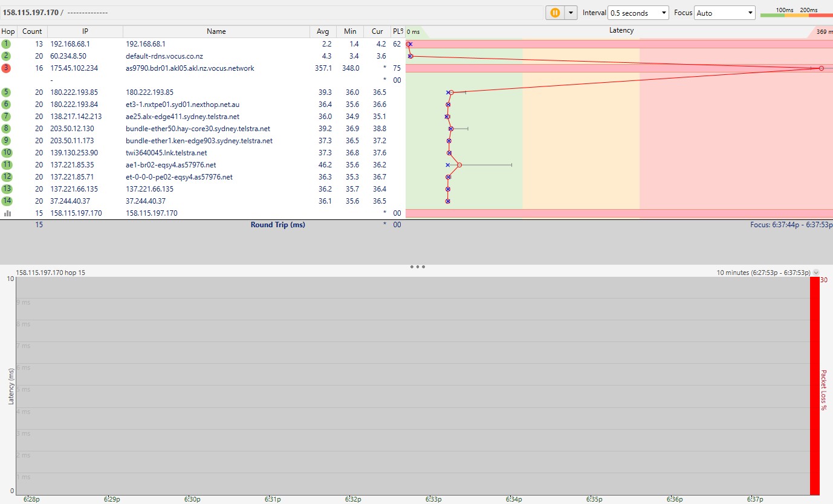833x504 pixels.
Task: Click the hop 8 green circle icon
Action: point(7,129)
